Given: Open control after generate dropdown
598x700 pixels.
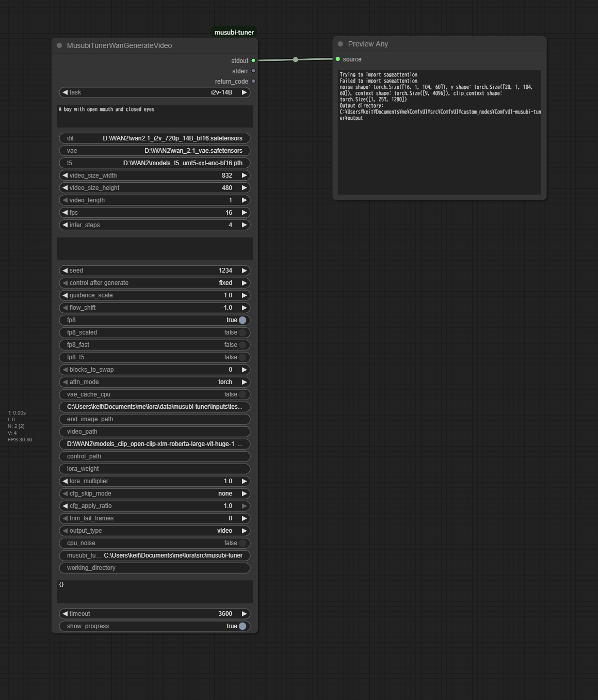Looking at the screenshot, I should [155, 283].
